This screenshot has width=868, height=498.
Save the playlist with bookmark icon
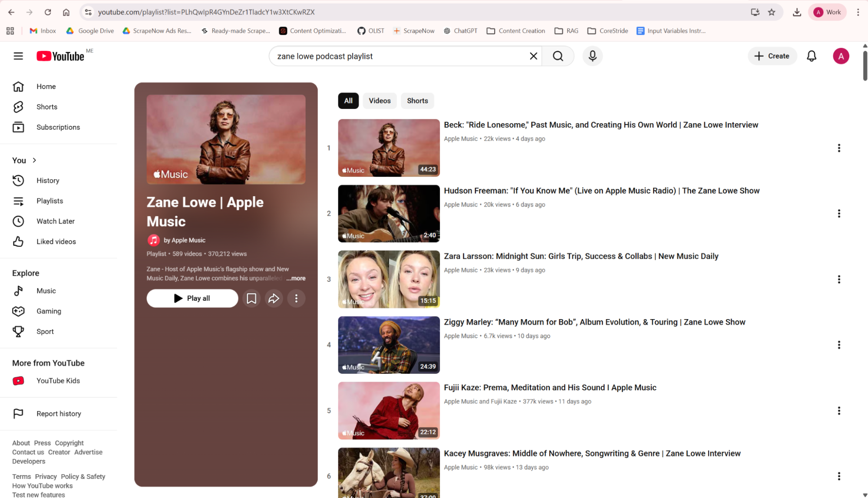[251, 298]
